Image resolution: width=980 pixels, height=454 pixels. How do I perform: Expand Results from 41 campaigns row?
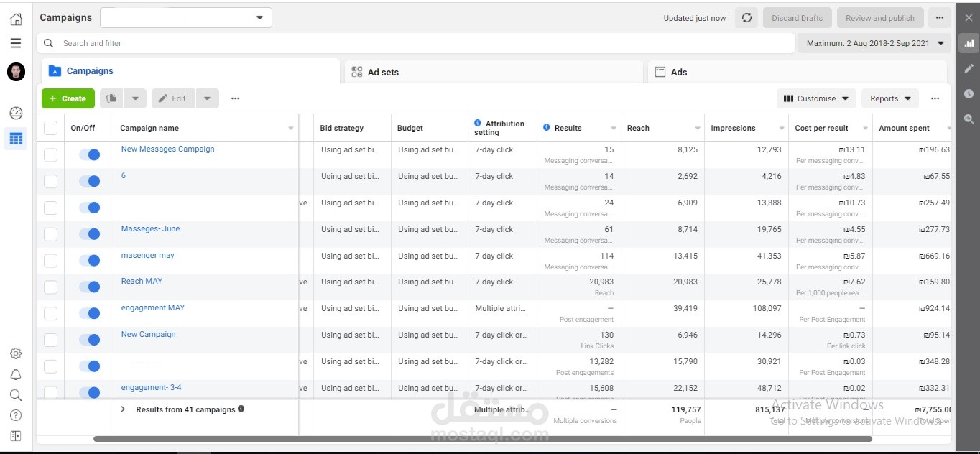point(123,409)
